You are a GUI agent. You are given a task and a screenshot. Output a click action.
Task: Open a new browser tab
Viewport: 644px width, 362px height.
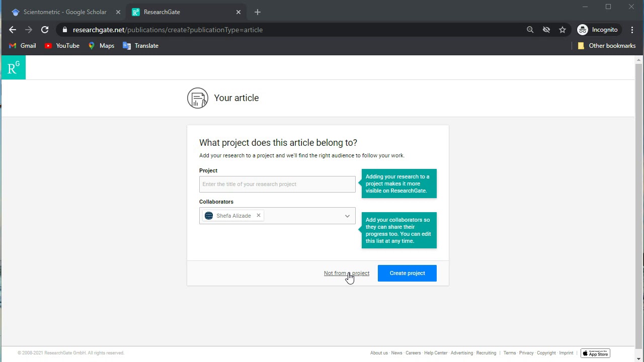(x=258, y=12)
